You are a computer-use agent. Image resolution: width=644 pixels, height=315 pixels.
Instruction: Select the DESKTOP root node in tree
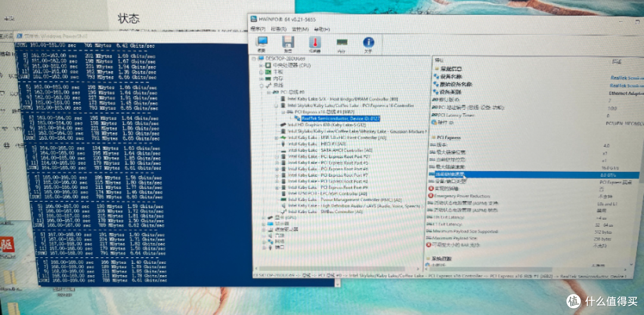(286, 58)
